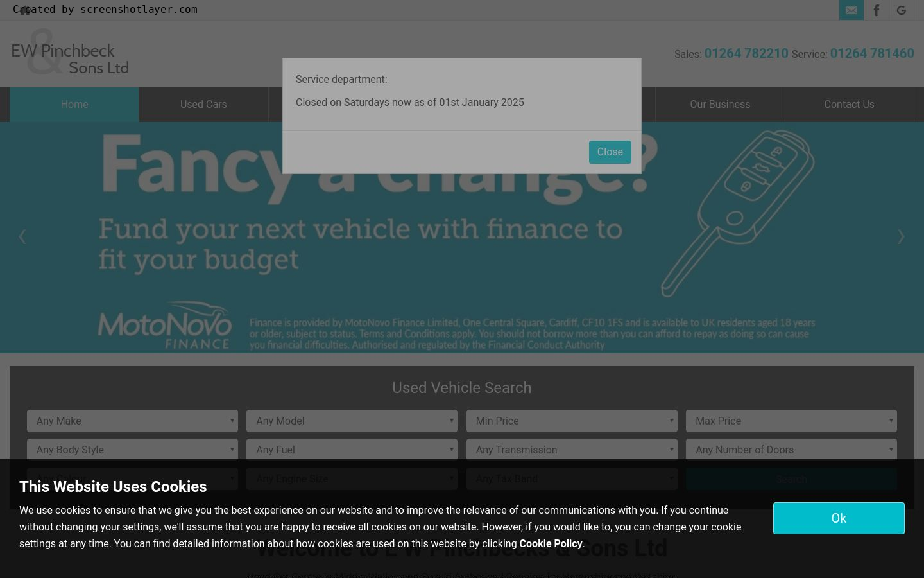
Task: Open the Max Price dropdown
Action: tap(791, 421)
